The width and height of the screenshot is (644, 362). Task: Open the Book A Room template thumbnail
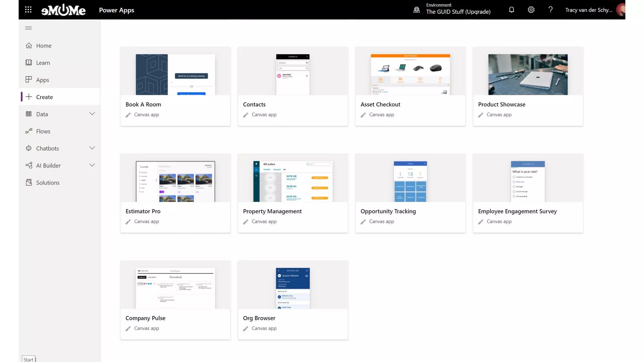[x=175, y=74]
